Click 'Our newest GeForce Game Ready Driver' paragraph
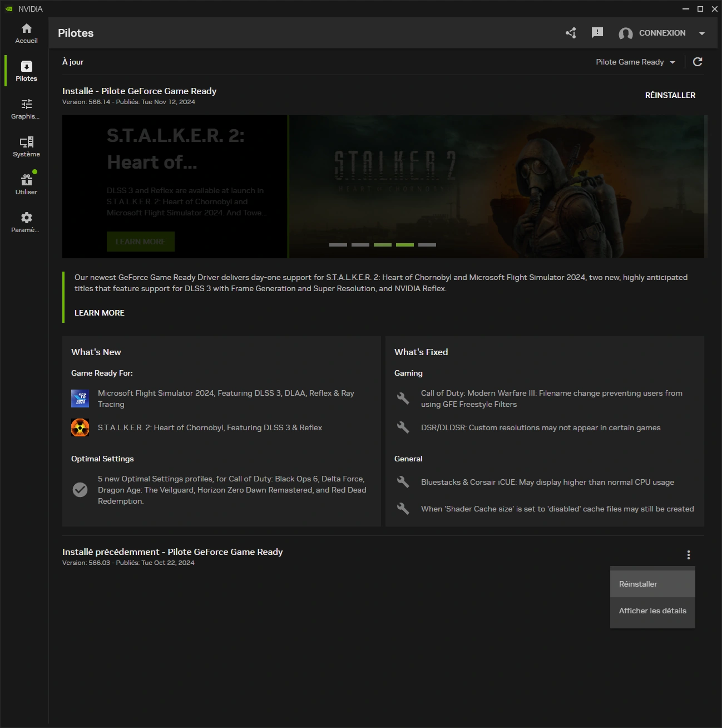The height and width of the screenshot is (728, 722). (x=381, y=283)
